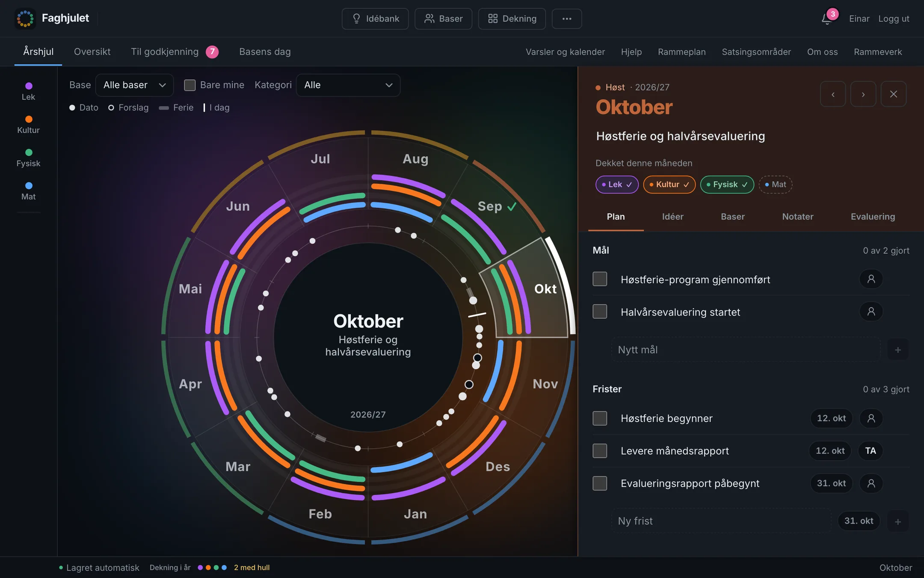Go to next month arrow
This screenshot has height=578, width=924.
click(863, 94)
